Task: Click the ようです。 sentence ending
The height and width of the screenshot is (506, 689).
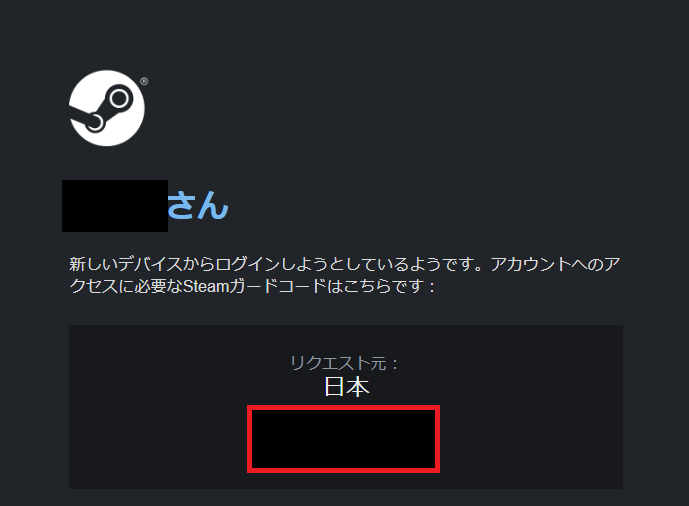Action: pyautogui.click(x=448, y=264)
